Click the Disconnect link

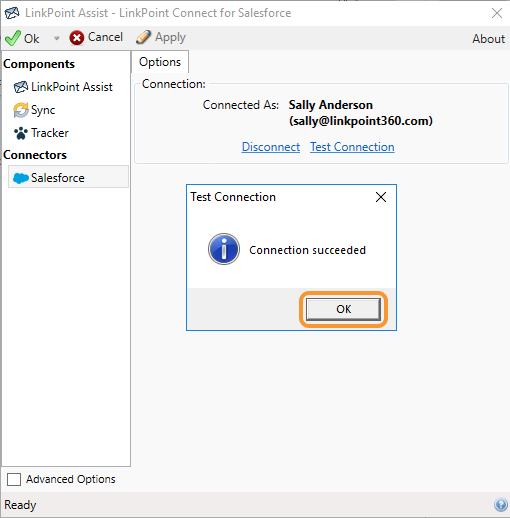pos(271,147)
